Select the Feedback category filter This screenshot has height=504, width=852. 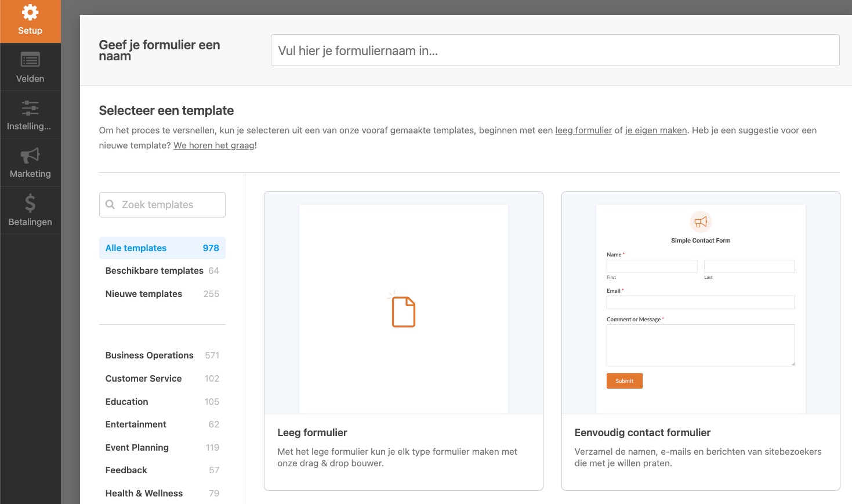coord(126,470)
